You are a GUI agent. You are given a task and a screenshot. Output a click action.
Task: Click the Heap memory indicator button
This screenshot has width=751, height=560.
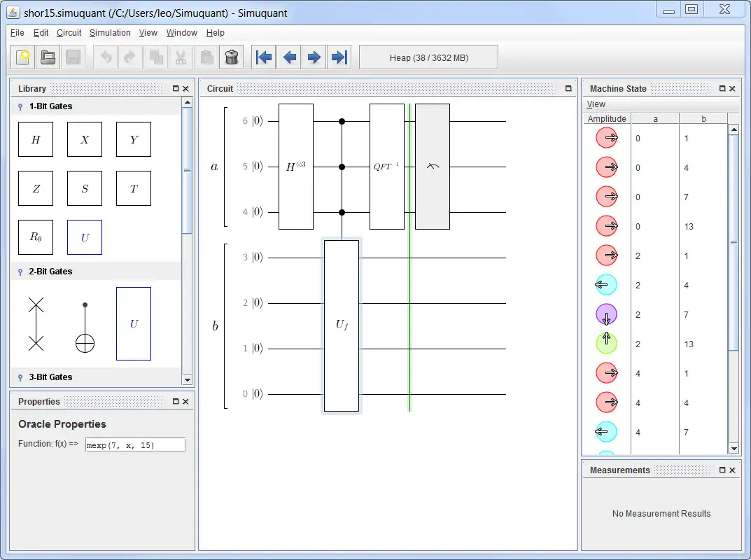click(x=428, y=57)
